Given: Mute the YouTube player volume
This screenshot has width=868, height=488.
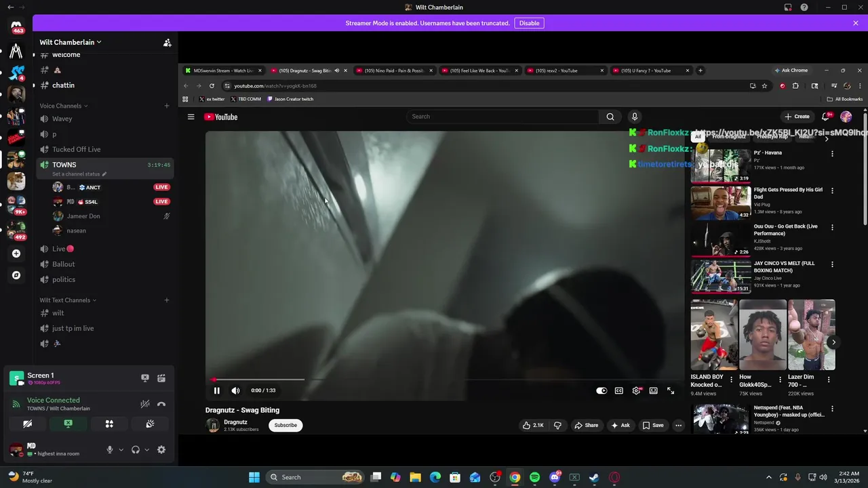Looking at the screenshot, I should pyautogui.click(x=235, y=390).
